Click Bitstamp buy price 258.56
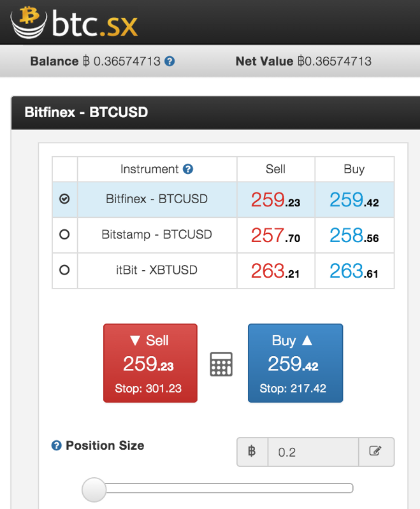 [354, 235]
